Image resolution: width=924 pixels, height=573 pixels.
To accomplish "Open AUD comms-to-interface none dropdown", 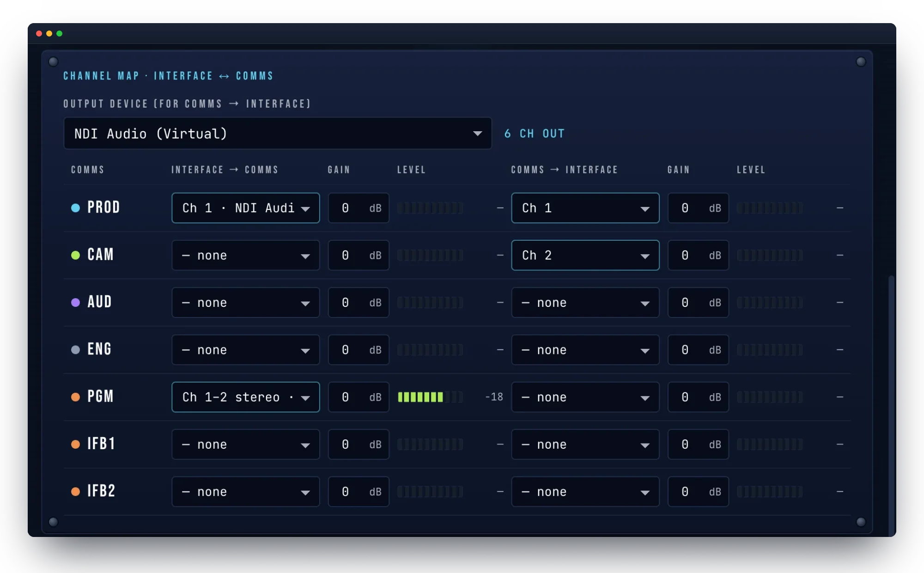I will tap(585, 303).
